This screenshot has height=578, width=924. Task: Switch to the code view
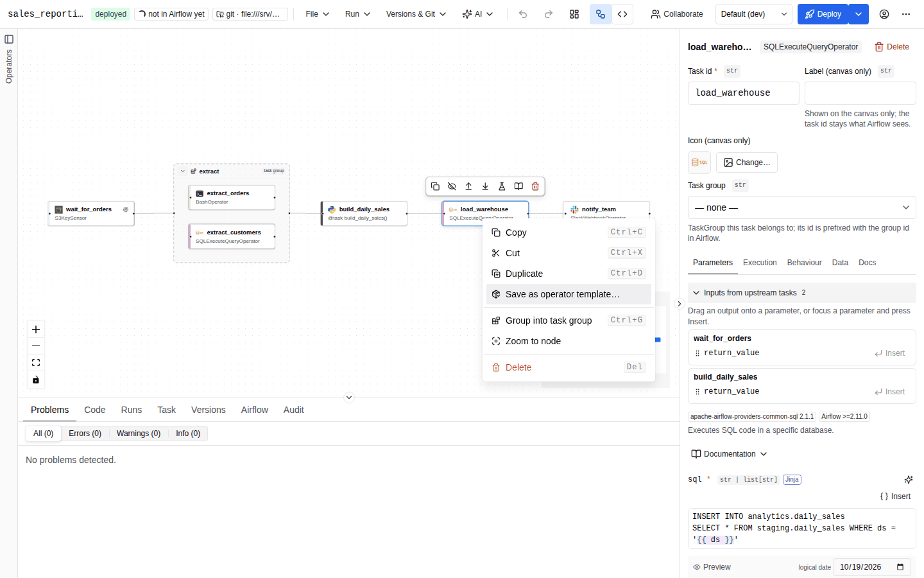tap(622, 14)
